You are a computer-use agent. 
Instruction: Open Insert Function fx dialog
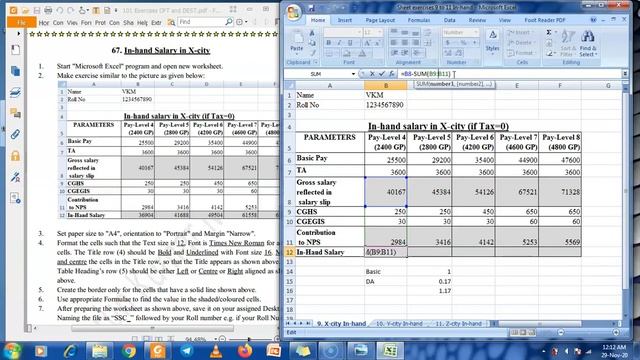click(391, 74)
